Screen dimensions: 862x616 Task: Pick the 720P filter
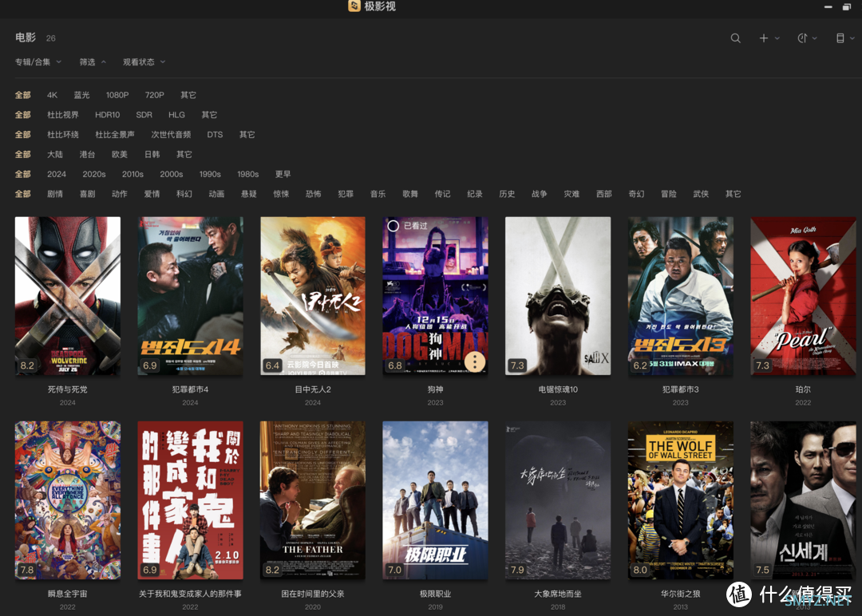pos(155,95)
